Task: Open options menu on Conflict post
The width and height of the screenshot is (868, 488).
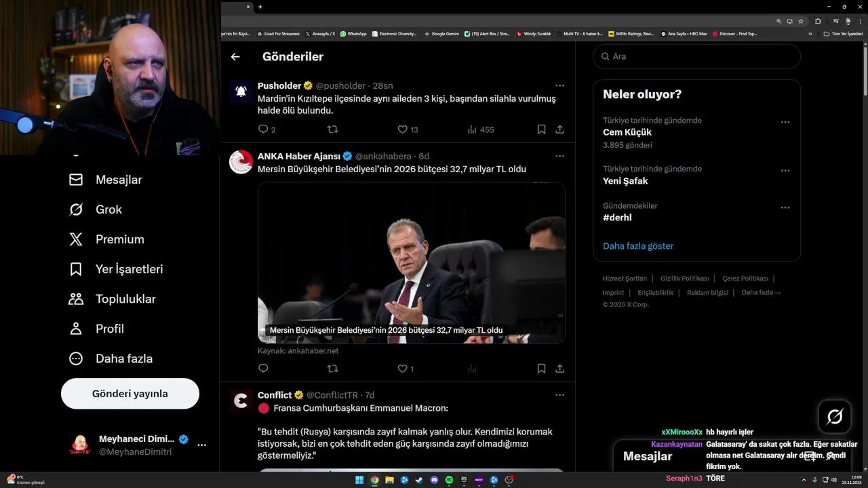Action: click(559, 394)
